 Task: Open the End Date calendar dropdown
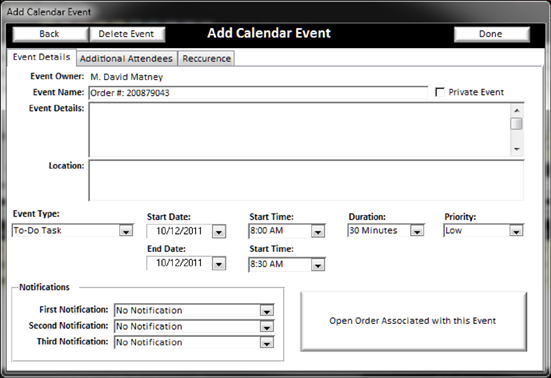point(219,264)
